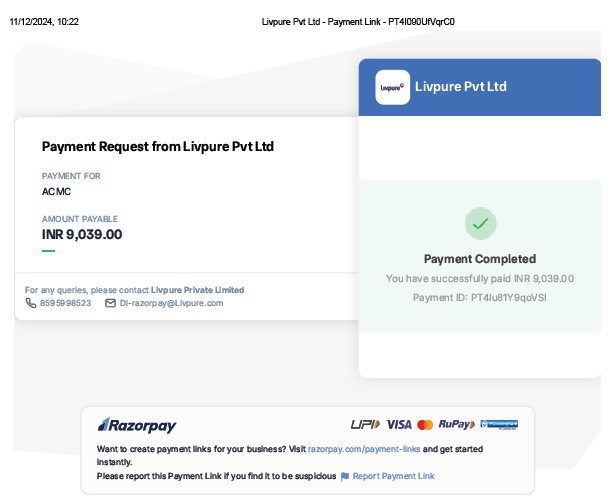Open the razorpay.com/payment-links link

coord(364,449)
